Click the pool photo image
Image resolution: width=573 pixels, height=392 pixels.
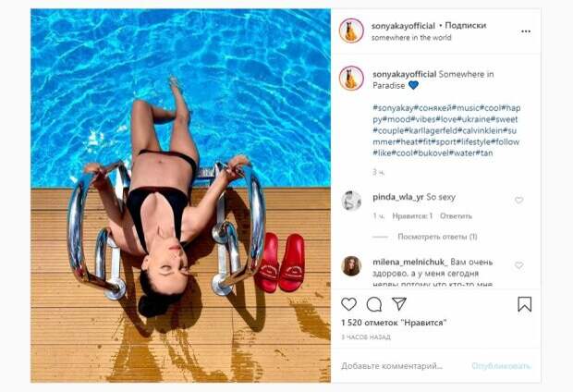180,196
